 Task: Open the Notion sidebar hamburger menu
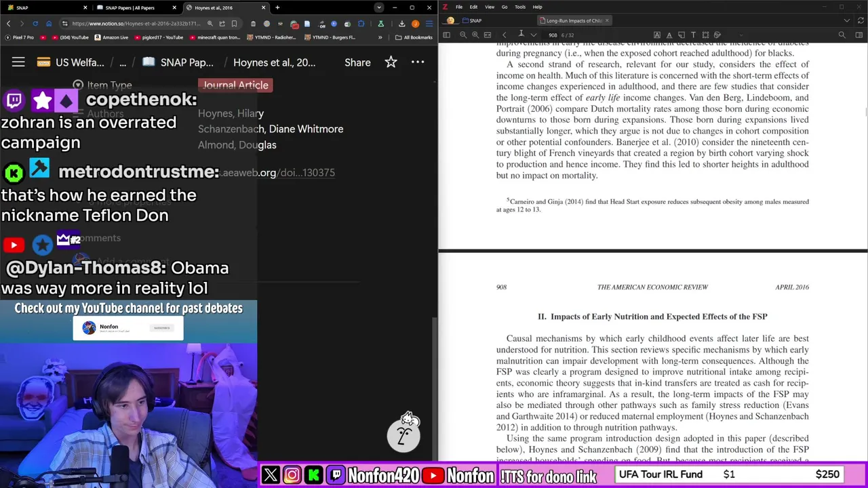pyautogui.click(x=18, y=62)
